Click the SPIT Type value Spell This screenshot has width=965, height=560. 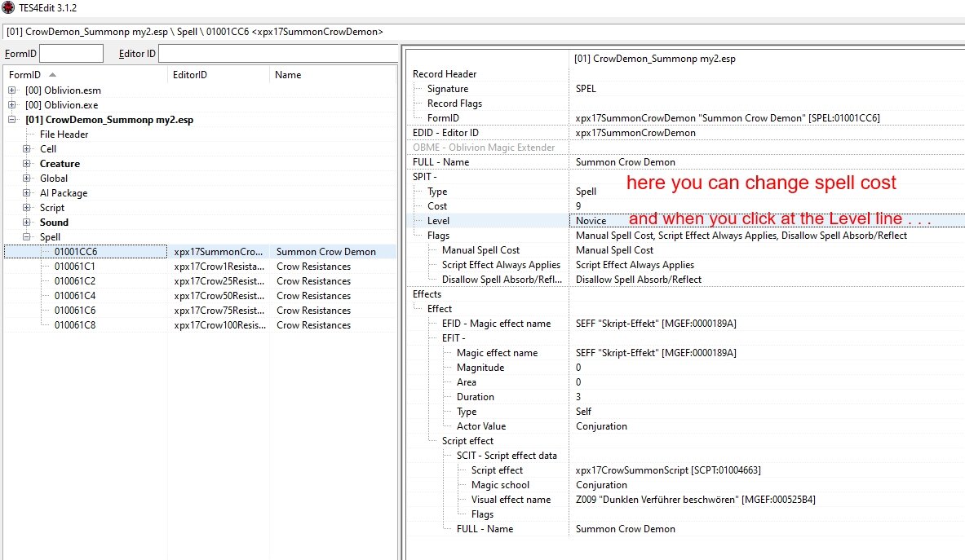point(586,192)
